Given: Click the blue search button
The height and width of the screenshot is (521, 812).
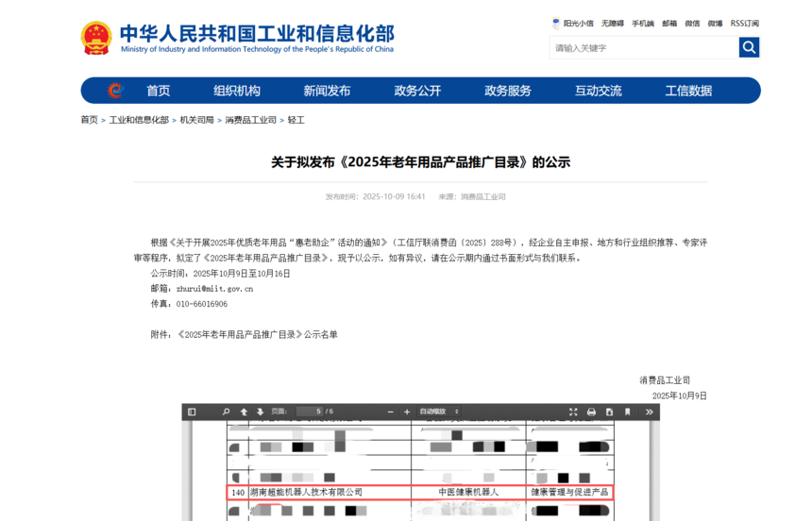Looking at the screenshot, I should tap(749, 47).
